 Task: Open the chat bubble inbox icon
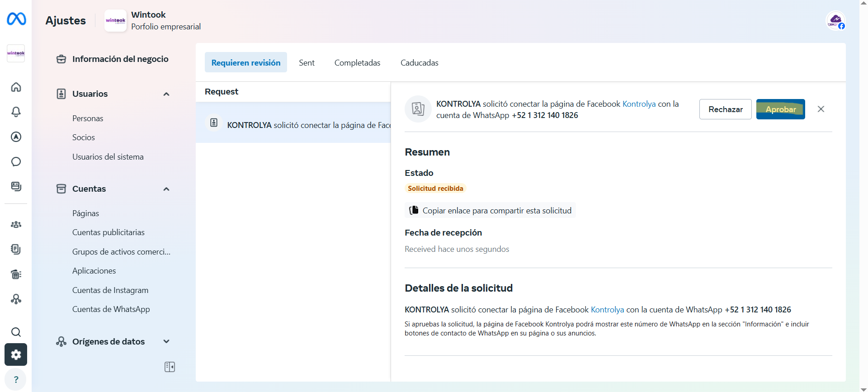point(16,161)
